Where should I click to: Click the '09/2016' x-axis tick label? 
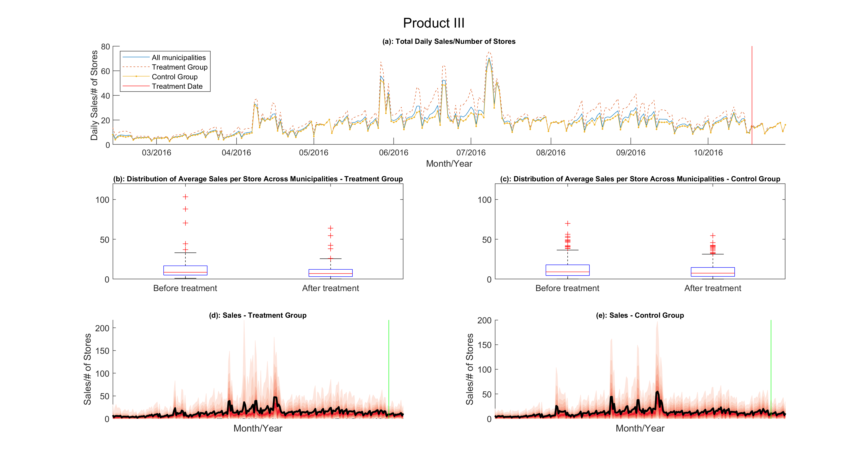pos(630,152)
